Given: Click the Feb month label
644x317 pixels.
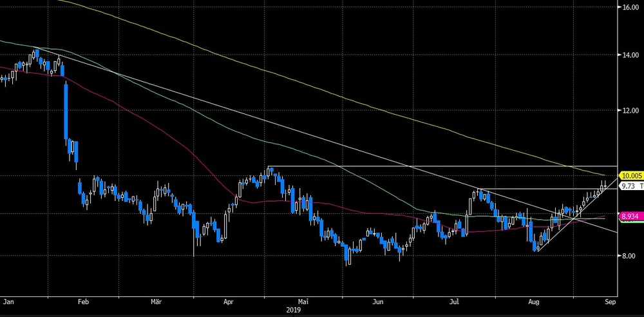Looking at the screenshot, I should [x=83, y=302].
